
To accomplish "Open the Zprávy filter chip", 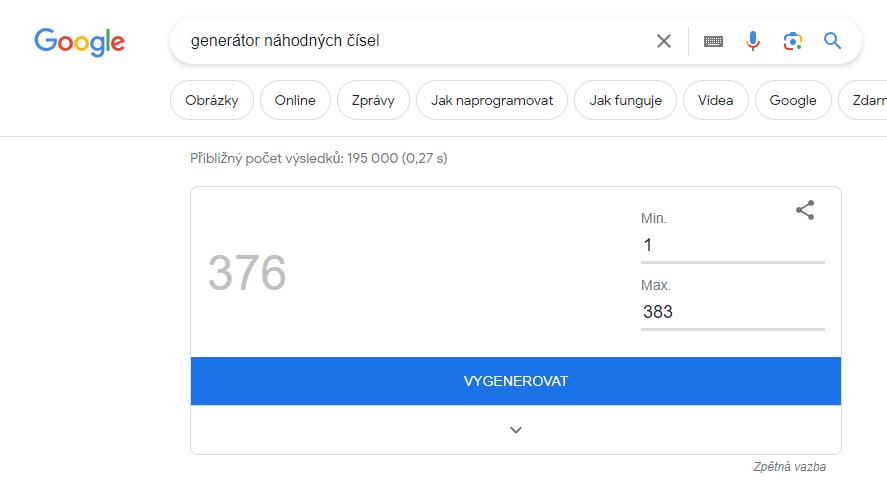I will [x=373, y=100].
